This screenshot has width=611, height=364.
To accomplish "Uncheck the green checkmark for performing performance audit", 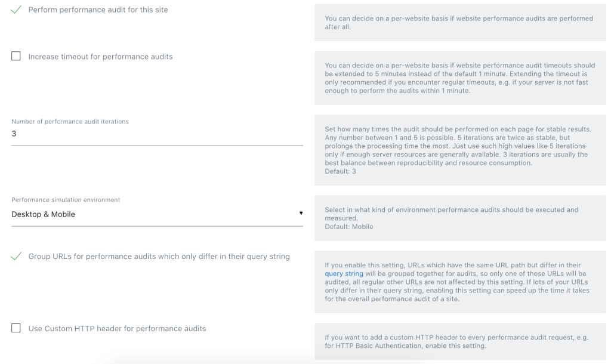I will pyautogui.click(x=16, y=10).
